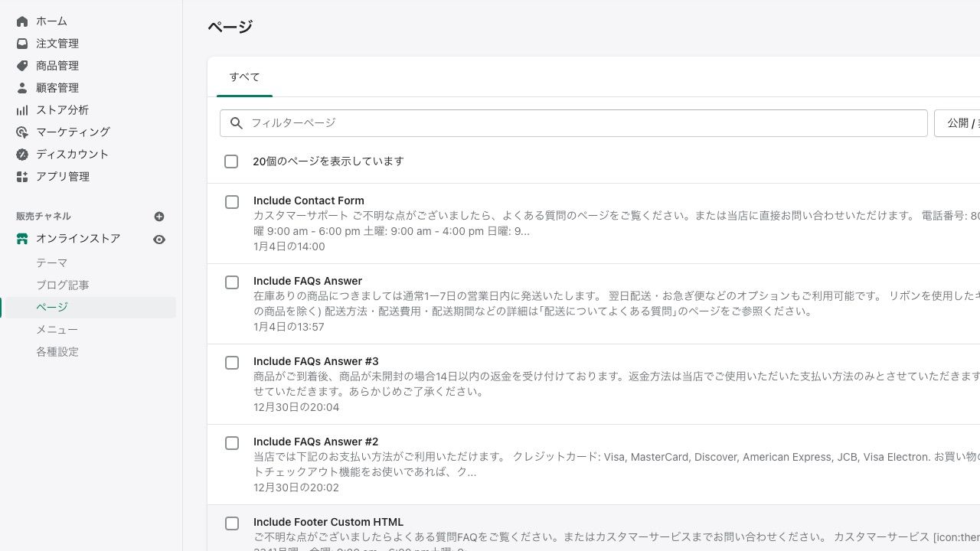
Task: Check the Include FAQs Answer #2 checkbox
Action: [232, 443]
